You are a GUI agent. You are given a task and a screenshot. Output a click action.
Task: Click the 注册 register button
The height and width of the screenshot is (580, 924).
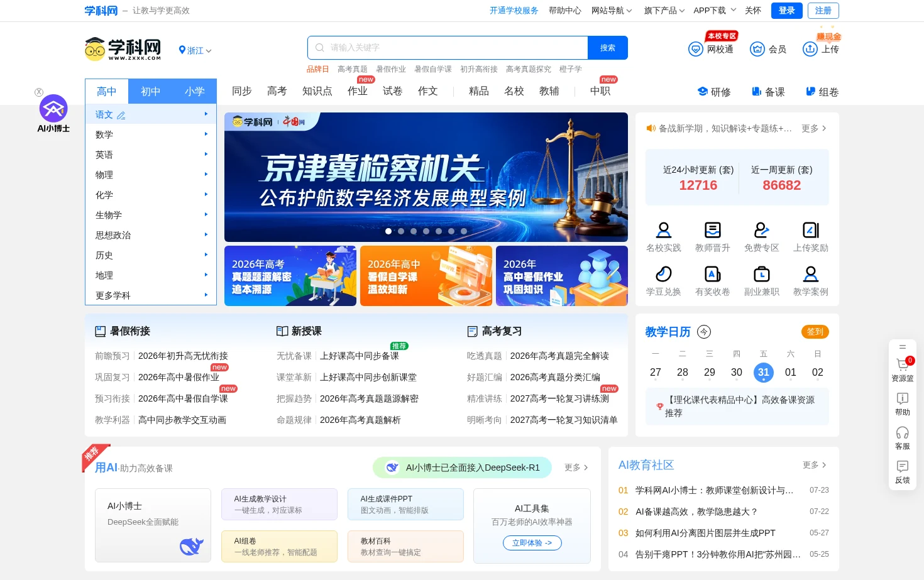(823, 11)
